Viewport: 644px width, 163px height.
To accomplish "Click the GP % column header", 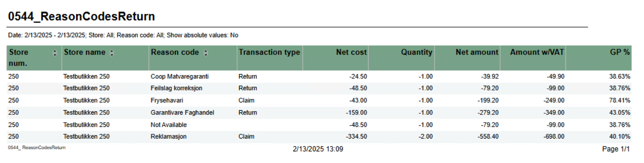I will 620,52.
